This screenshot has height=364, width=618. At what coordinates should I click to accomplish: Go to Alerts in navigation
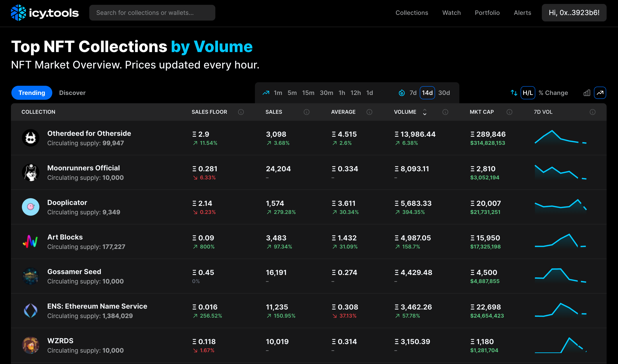coord(523,13)
